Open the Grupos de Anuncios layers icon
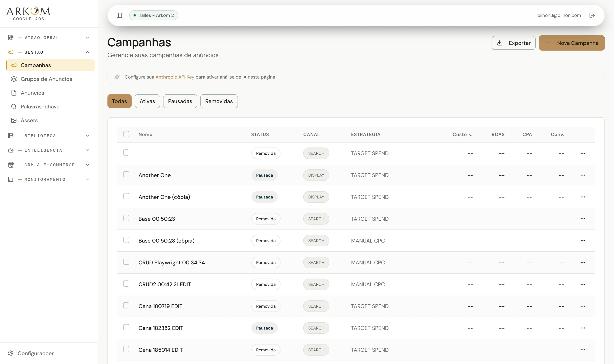614x364 pixels. (14, 79)
